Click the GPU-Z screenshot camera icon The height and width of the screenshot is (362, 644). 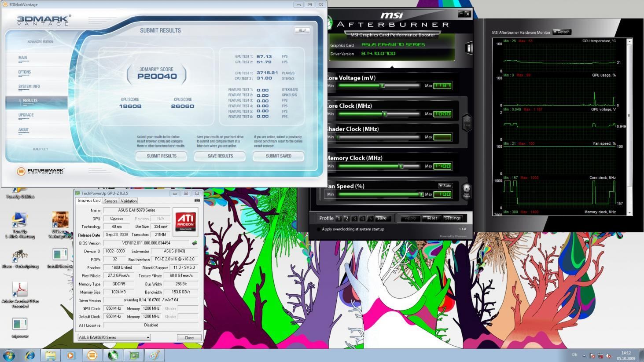(x=197, y=200)
